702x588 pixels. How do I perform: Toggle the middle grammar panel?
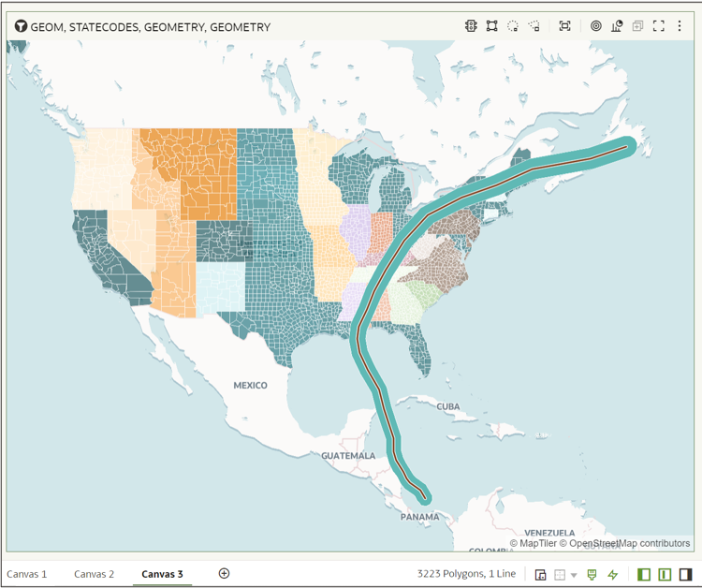point(665,574)
